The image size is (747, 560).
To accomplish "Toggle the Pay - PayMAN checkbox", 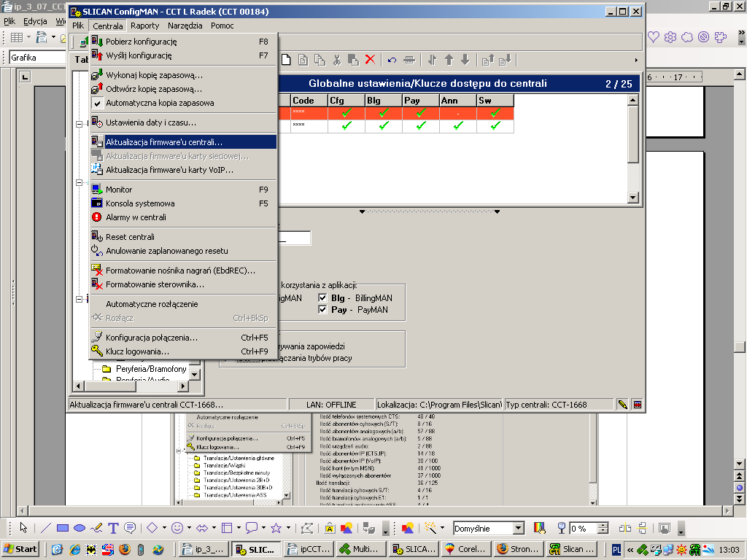I will click(322, 309).
